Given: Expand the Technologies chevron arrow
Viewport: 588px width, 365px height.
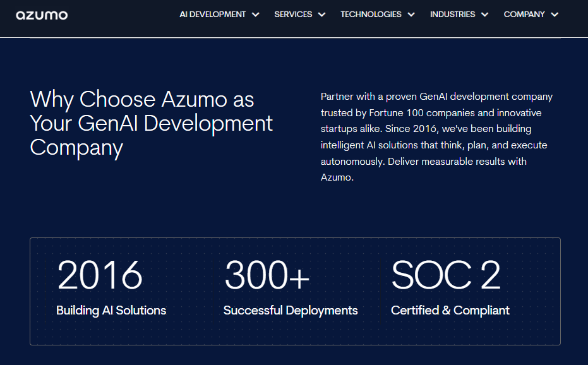Looking at the screenshot, I should [x=411, y=15].
